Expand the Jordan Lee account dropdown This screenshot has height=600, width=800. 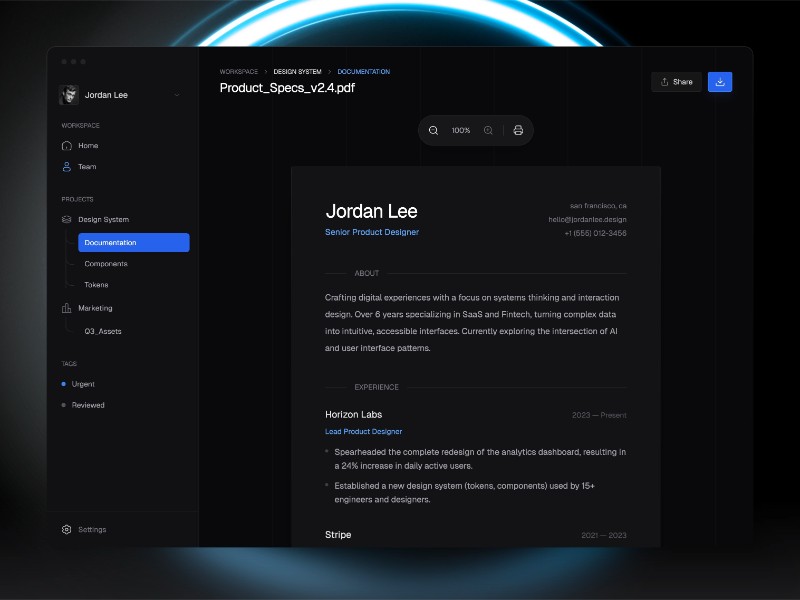(177, 95)
